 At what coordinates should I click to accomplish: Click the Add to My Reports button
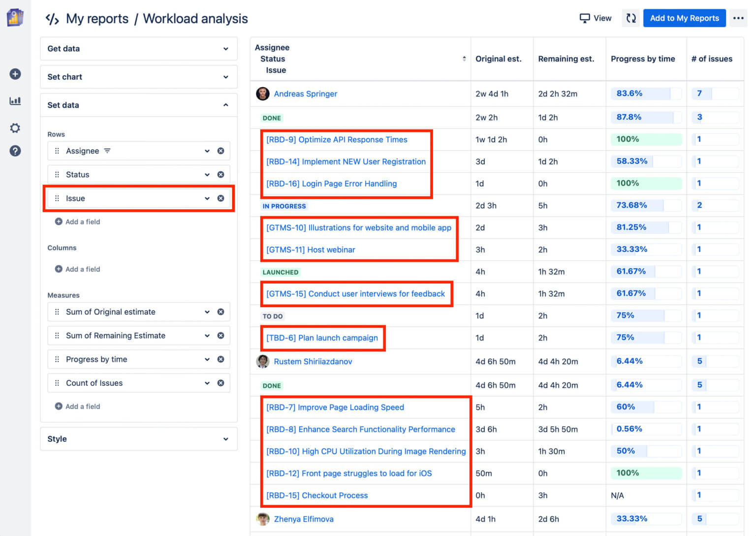pos(684,18)
